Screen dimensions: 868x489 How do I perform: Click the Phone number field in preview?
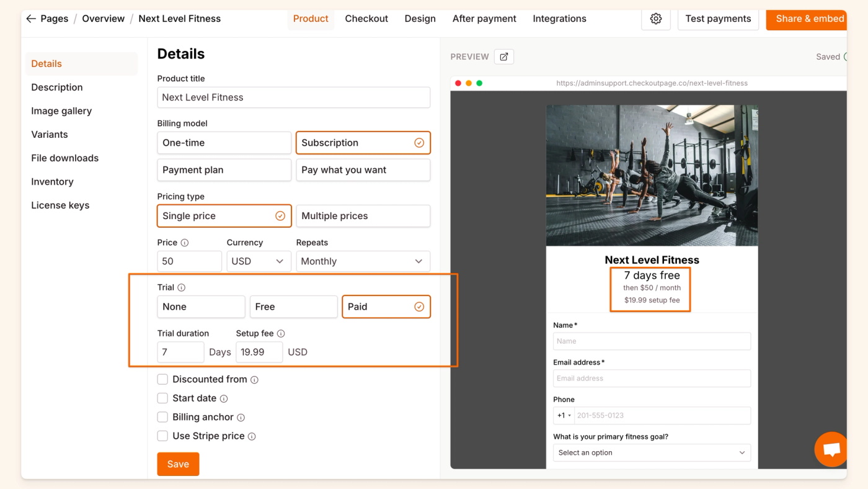click(662, 415)
